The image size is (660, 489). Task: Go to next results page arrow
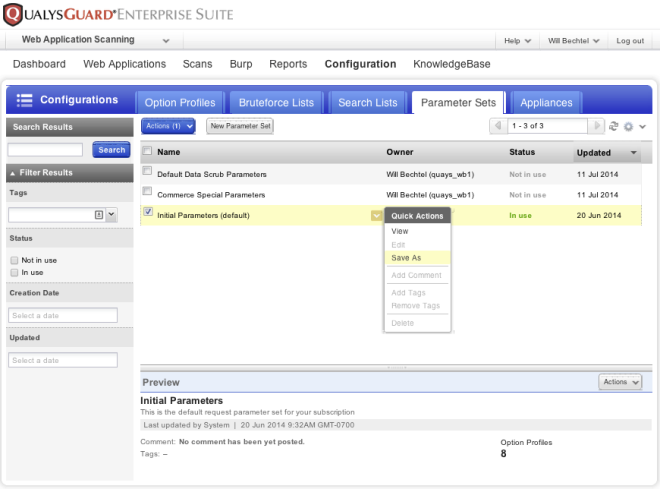pos(596,126)
